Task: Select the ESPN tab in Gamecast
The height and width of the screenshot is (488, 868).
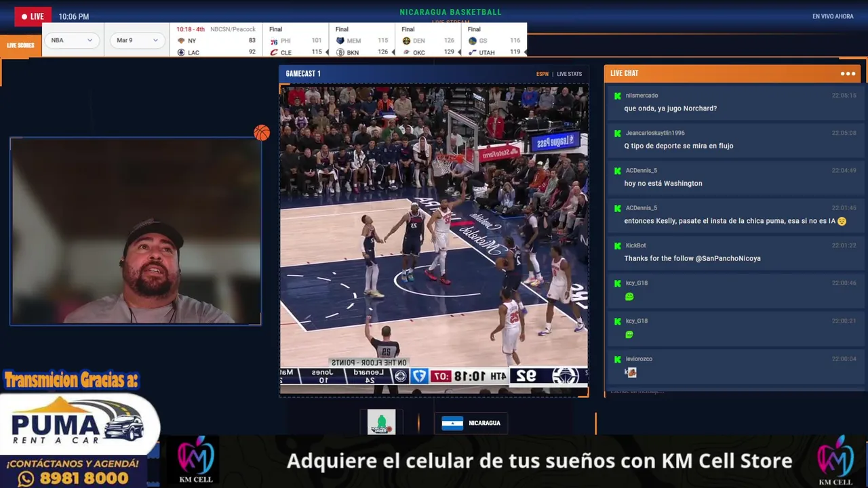Action: (x=542, y=74)
